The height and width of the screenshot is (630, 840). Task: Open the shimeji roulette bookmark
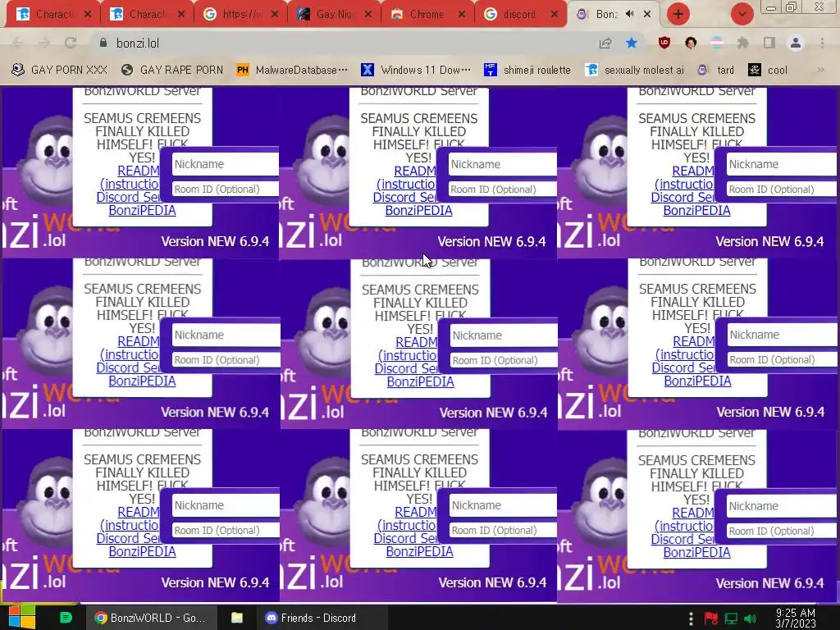click(527, 70)
